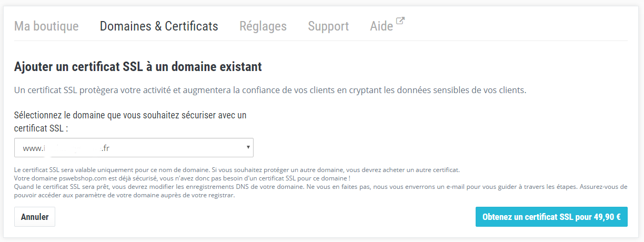Click the heading Ajouter un certificat SSL
This screenshot has width=644, height=242.
(138, 67)
